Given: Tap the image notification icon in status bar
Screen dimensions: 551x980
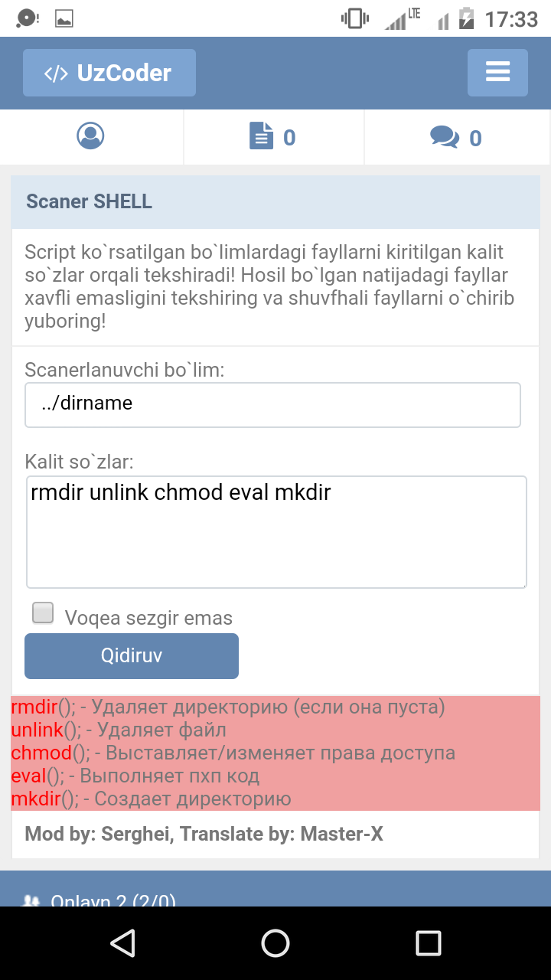Looking at the screenshot, I should tap(64, 18).
